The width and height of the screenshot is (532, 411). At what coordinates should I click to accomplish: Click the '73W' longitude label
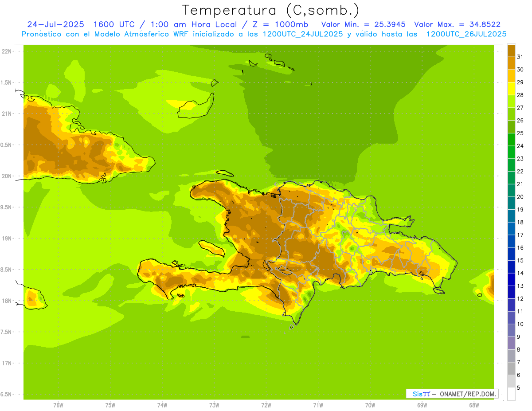pos(214,405)
